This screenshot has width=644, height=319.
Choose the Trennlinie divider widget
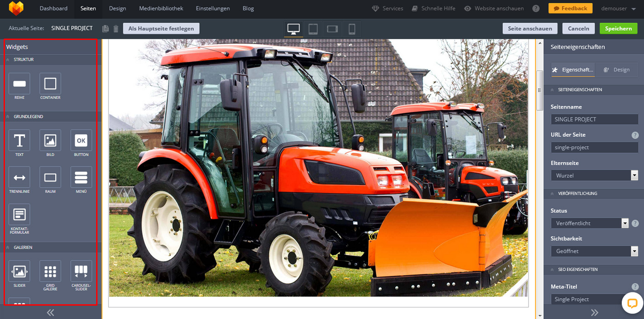pyautogui.click(x=19, y=177)
